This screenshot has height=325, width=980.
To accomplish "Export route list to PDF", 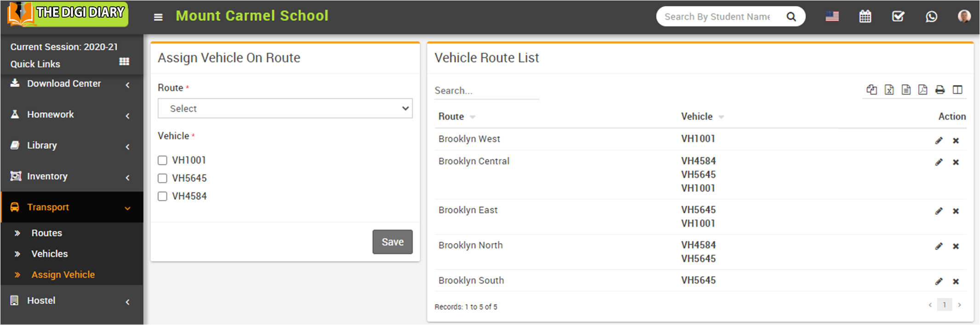I will coord(923,90).
